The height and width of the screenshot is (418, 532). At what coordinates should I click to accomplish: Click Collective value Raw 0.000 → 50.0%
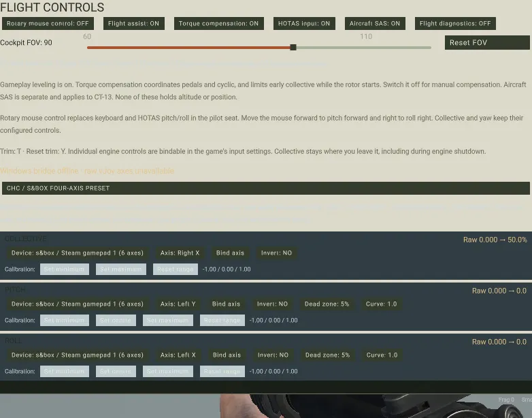pyautogui.click(x=495, y=240)
